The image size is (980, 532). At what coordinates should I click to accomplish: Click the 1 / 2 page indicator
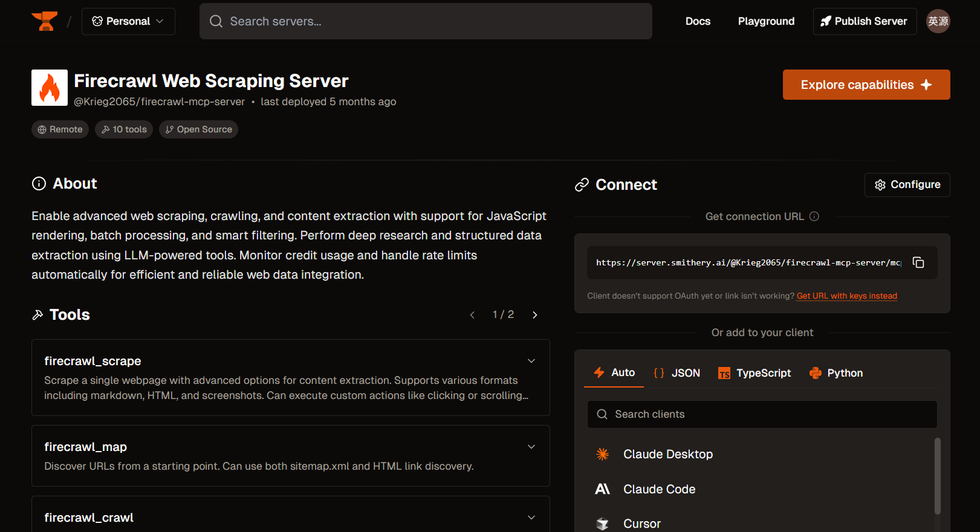tap(503, 314)
